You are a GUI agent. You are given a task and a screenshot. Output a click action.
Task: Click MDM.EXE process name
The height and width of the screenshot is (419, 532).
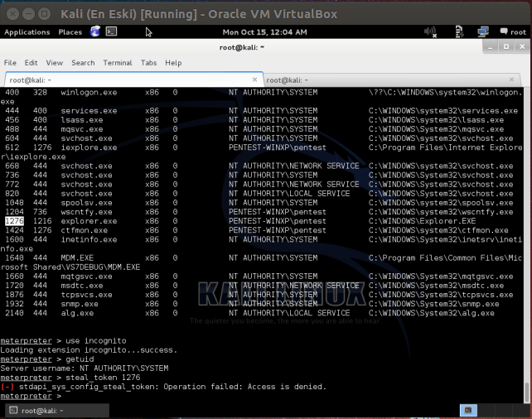tap(77, 258)
